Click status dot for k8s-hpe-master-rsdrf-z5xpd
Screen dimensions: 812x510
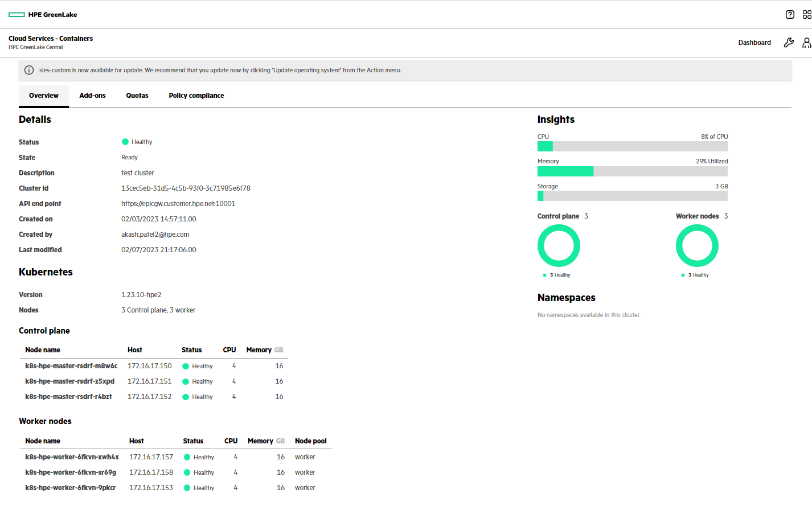click(x=186, y=382)
